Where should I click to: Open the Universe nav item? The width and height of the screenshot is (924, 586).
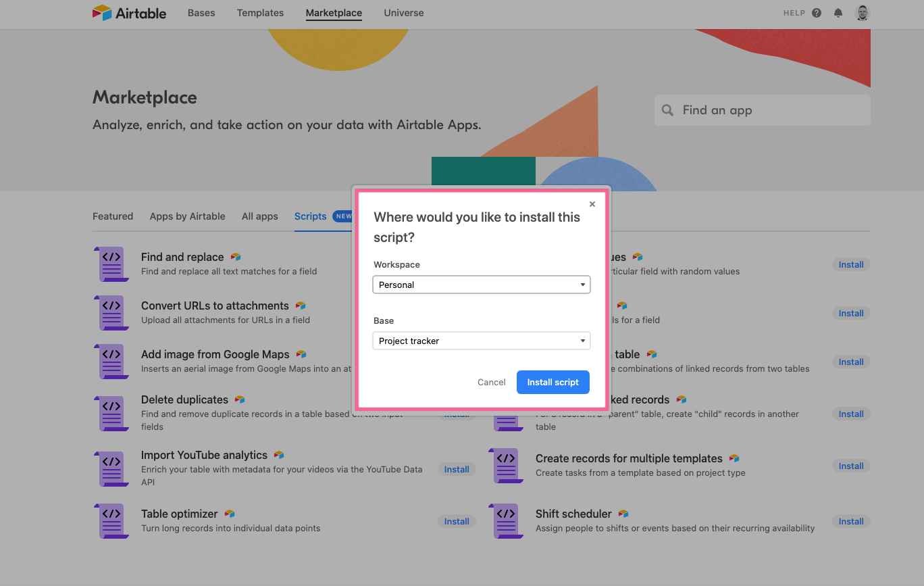point(404,13)
